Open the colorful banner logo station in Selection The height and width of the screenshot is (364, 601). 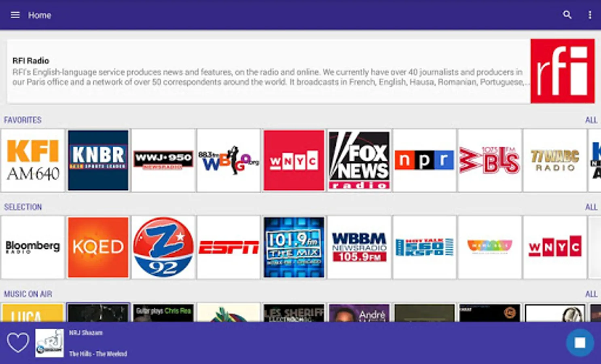(x=490, y=247)
